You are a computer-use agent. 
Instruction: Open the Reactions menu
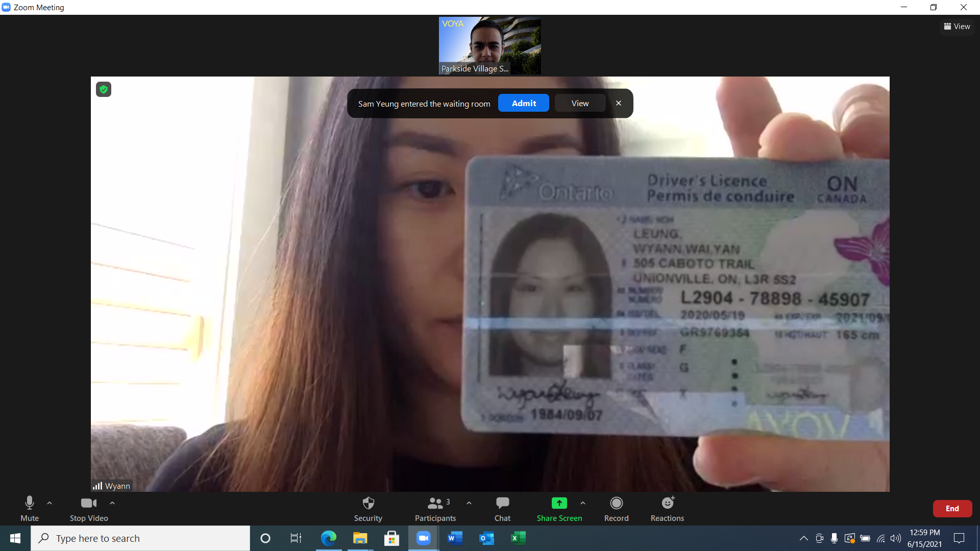click(667, 509)
